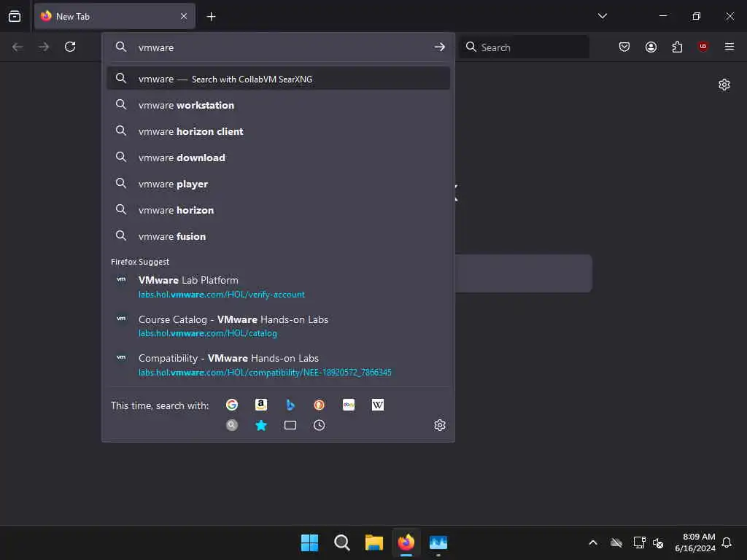Open New Tab page personalize gear
The width and height of the screenshot is (747, 560).
tap(724, 85)
